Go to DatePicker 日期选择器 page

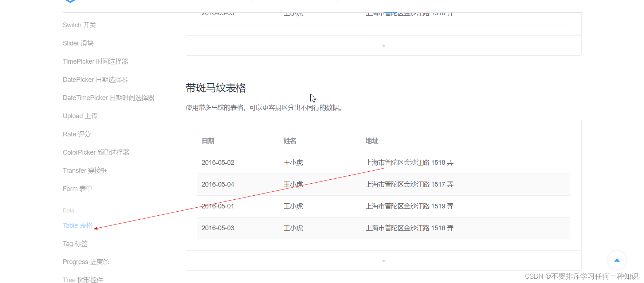tap(95, 80)
